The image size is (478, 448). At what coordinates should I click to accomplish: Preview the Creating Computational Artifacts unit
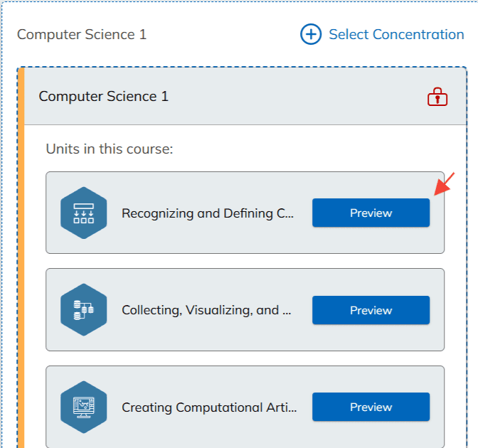371,407
